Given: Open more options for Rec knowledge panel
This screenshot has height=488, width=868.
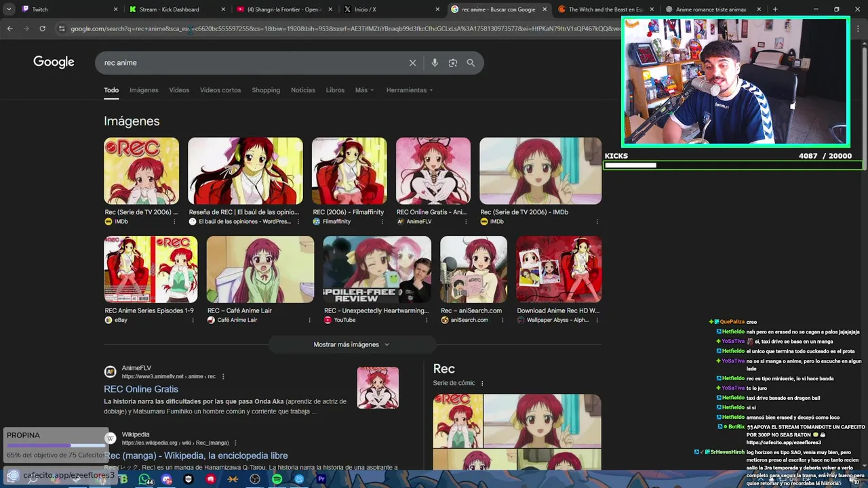Looking at the screenshot, I should 482,383.
